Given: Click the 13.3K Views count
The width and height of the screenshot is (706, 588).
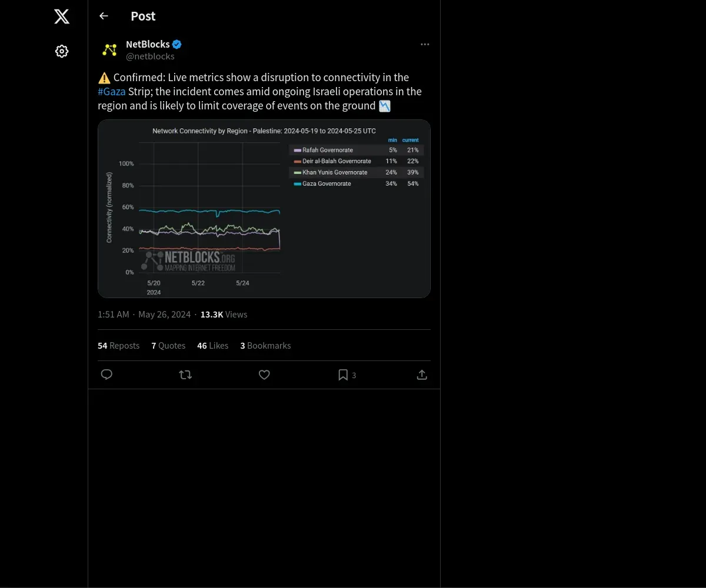Looking at the screenshot, I should (x=224, y=315).
